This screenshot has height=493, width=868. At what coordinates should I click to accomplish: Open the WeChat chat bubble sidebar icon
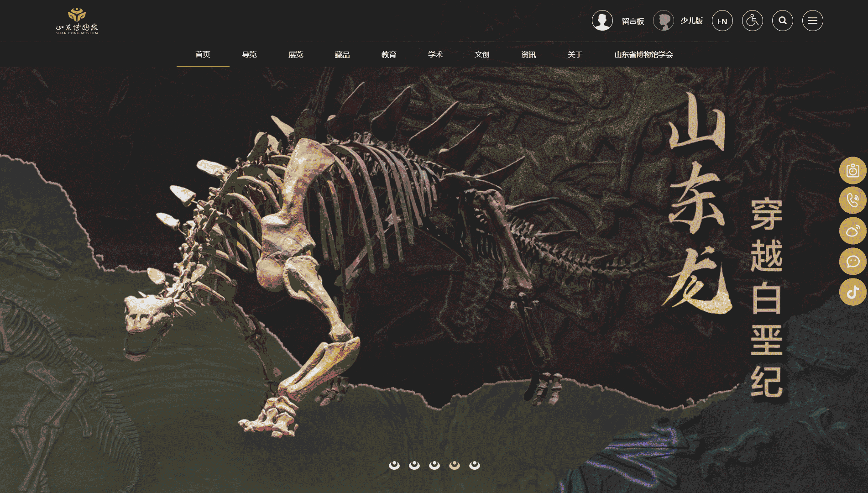[x=853, y=262]
